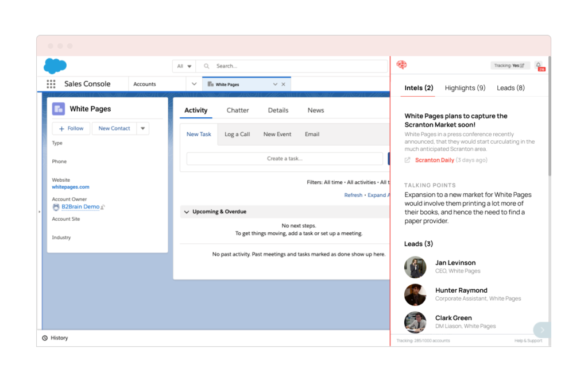Open the News tab
This screenshot has width=588, height=368.
[x=316, y=110]
